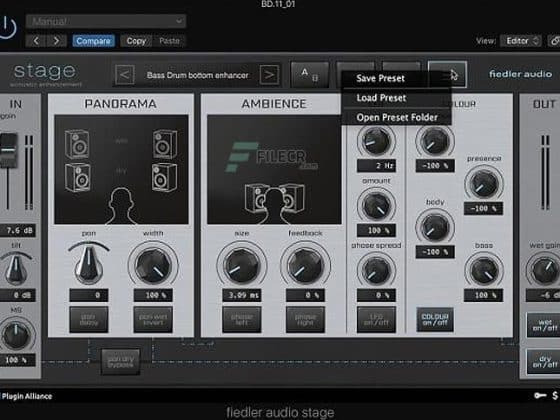Image resolution: width=560 pixels, height=420 pixels.
Task: Toggle the phase left button
Action: click(x=241, y=319)
